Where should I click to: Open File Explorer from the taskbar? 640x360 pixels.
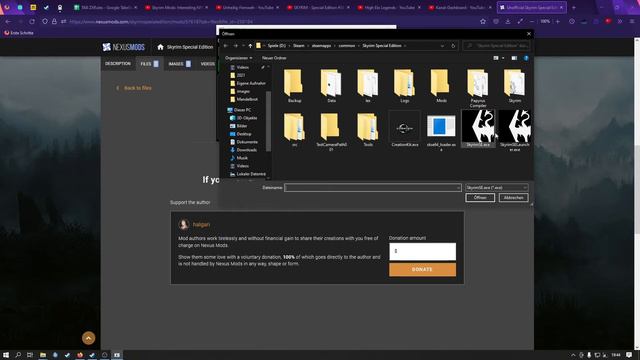click(x=43, y=355)
